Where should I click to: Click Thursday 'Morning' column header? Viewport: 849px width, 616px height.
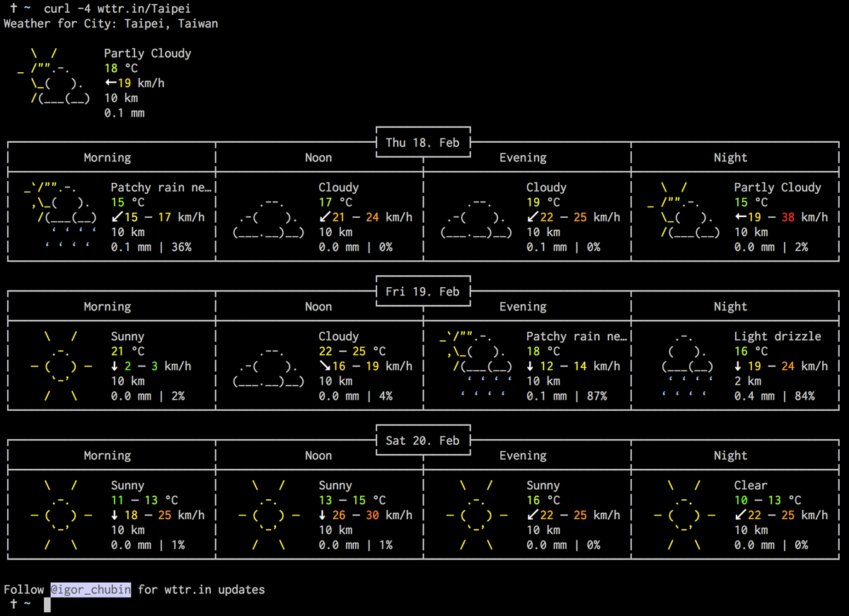point(108,158)
